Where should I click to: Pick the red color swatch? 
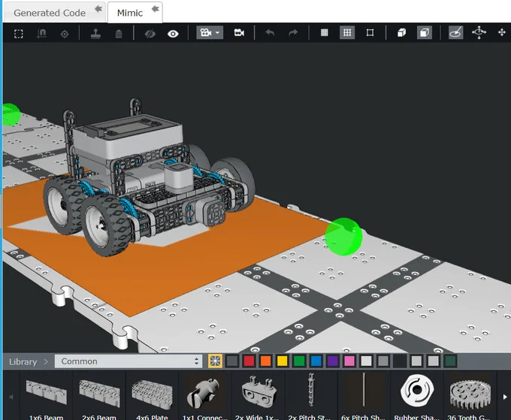[249, 361]
